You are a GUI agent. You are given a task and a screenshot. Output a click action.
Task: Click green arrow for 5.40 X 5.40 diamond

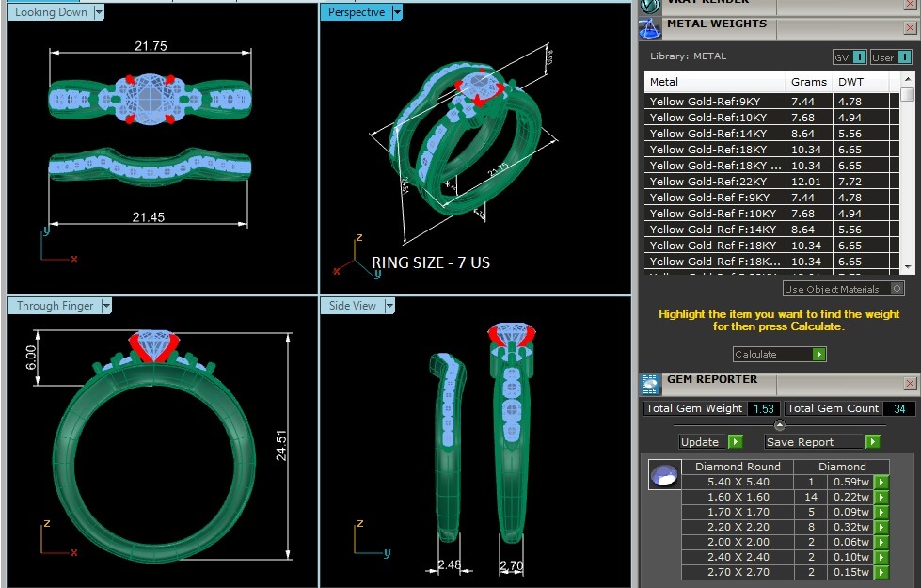point(881,483)
